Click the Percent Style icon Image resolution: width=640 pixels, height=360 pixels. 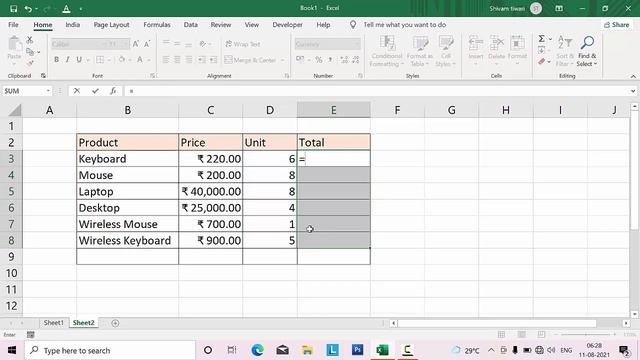[x=318, y=60]
